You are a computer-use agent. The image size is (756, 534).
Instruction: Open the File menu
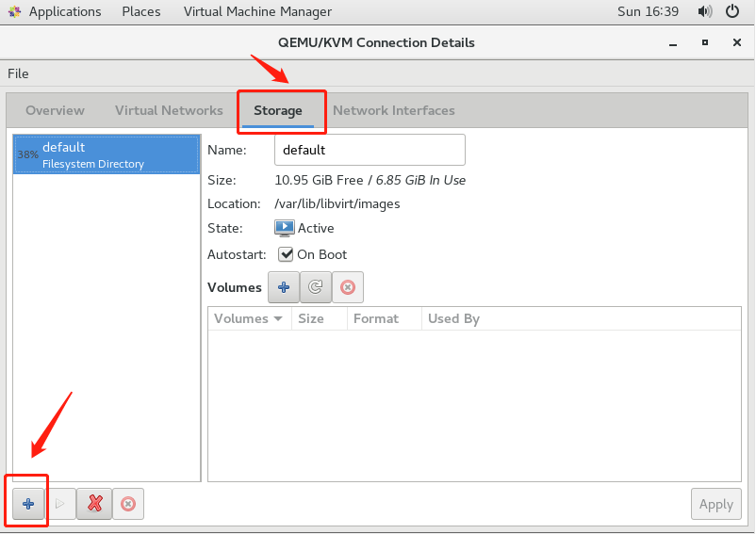click(x=18, y=73)
